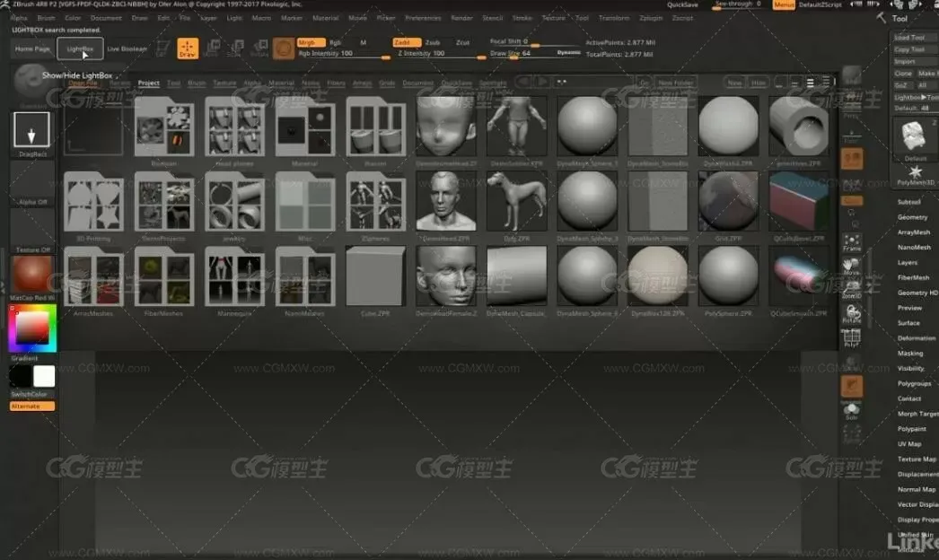Toggle the orange Menus button
The width and height of the screenshot is (939, 560).
(784, 4)
